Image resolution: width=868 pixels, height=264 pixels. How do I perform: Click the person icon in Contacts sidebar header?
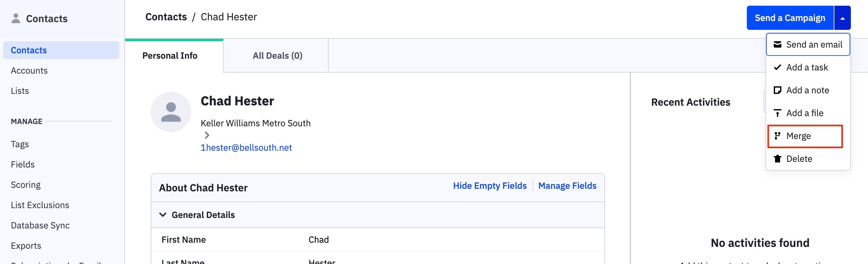tap(16, 18)
